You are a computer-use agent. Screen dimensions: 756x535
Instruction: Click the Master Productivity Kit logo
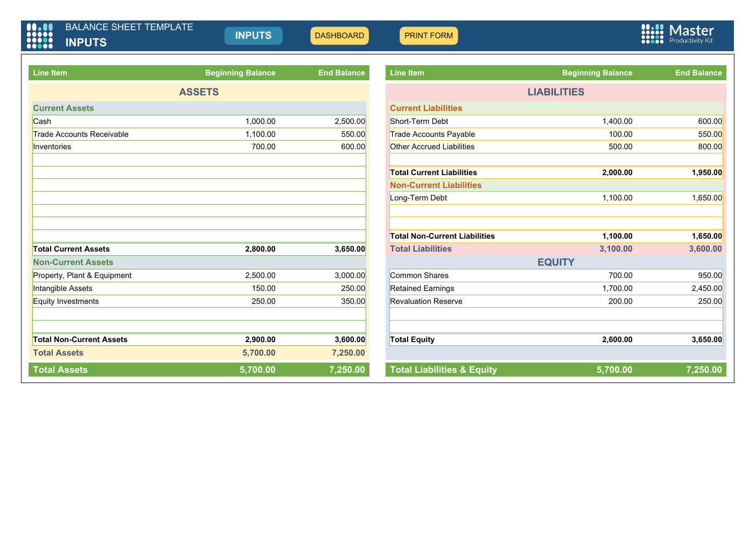tap(677, 34)
